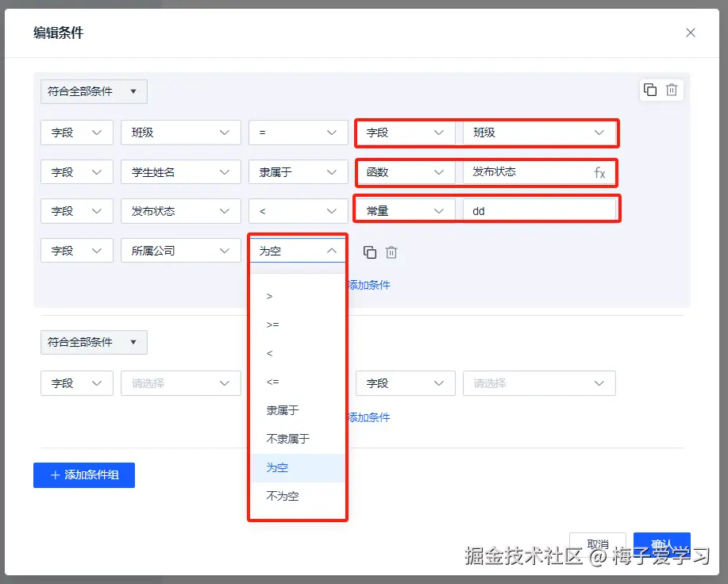Collapse the open 为空 operator dropdown
Image resolution: width=728 pixels, height=584 pixels.
(298, 251)
